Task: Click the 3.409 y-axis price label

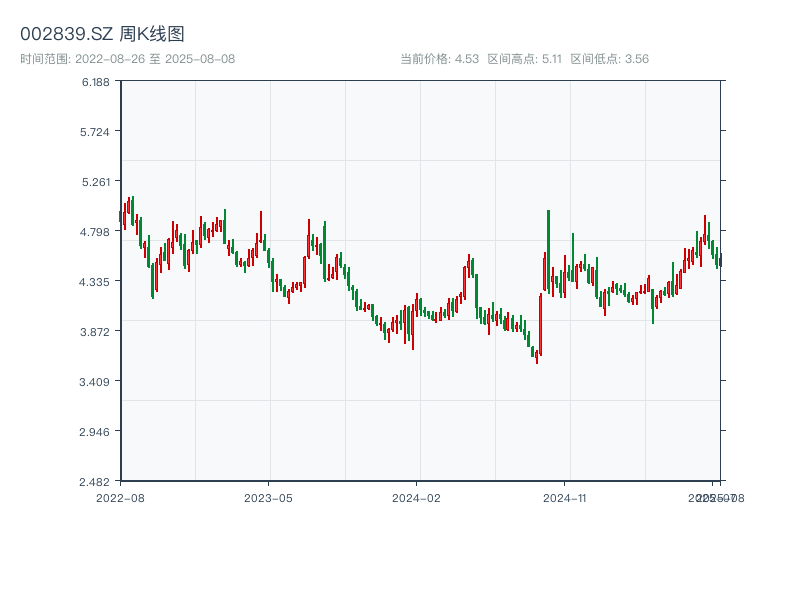Action: [x=96, y=382]
